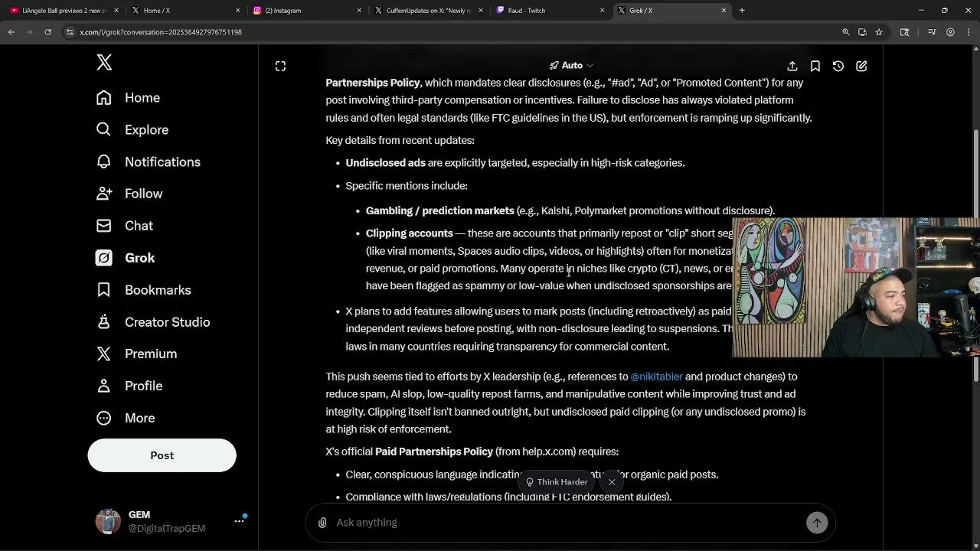Click the webcam overlay video
980x551 pixels.
(855, 288)
